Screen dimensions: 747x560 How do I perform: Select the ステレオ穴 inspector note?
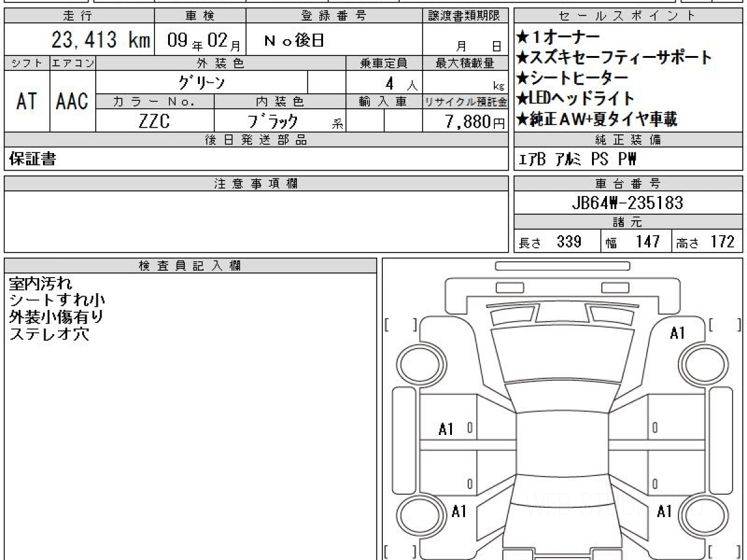49,334
